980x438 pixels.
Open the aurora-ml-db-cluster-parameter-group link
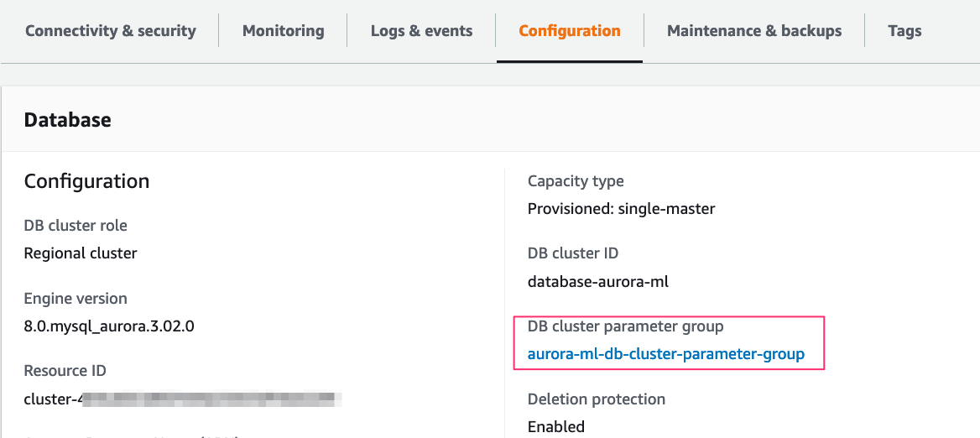click(665, 354)
